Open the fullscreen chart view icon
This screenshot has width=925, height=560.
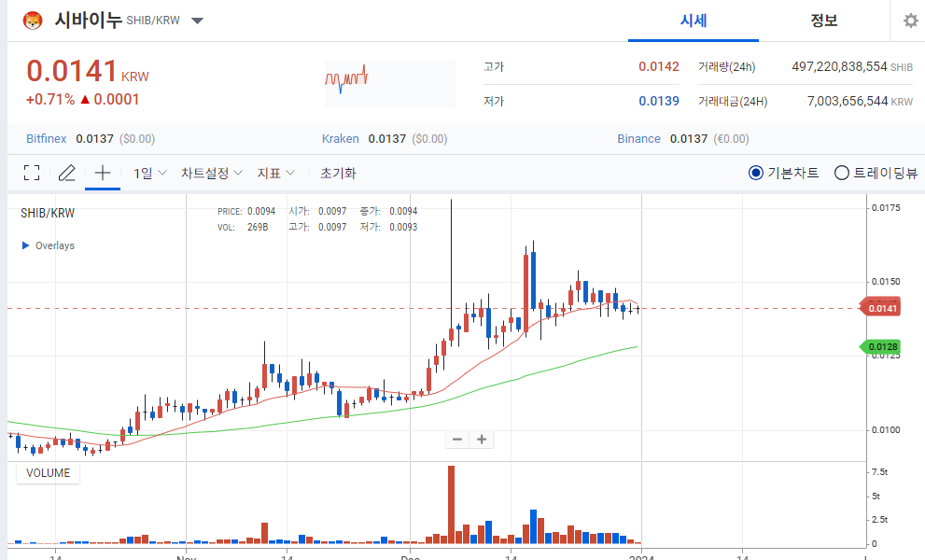coord(31,173)
